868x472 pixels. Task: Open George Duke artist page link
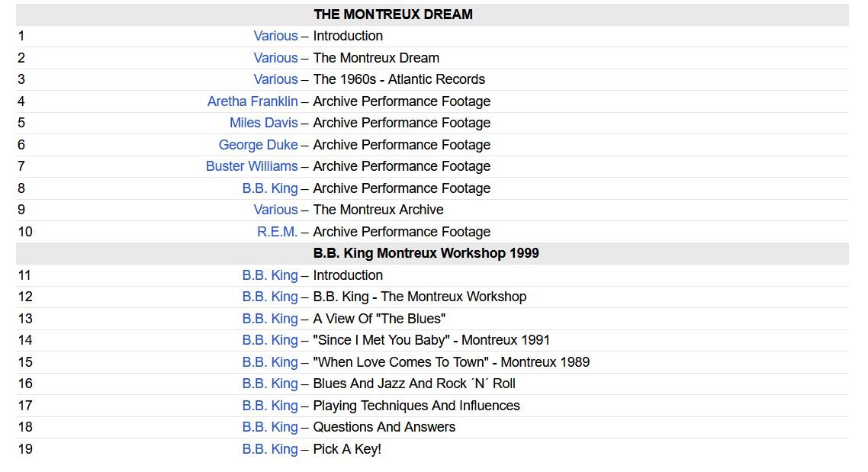click(258, 145)
